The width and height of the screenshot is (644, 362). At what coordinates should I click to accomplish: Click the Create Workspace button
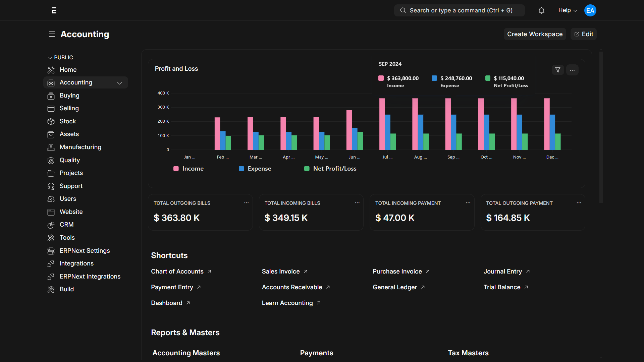coord(535,34)
